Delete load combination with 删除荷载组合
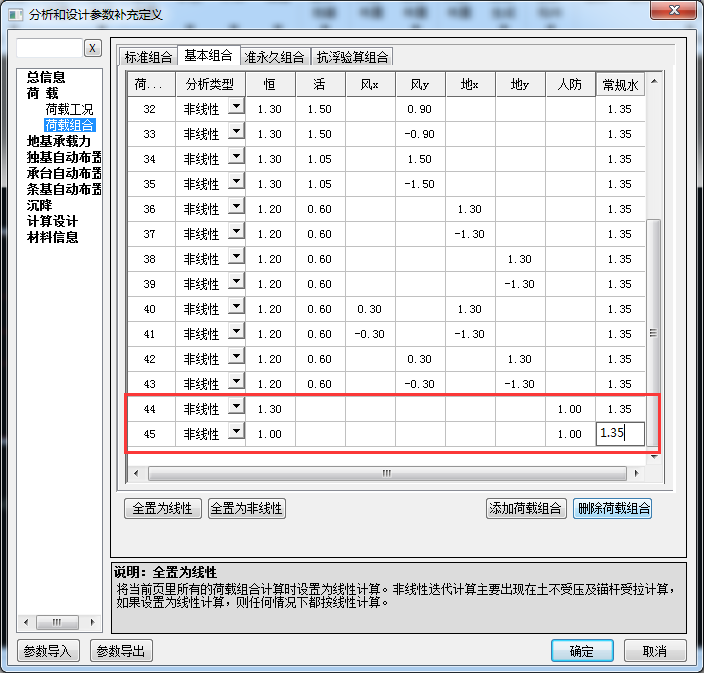 click(612, 508)
